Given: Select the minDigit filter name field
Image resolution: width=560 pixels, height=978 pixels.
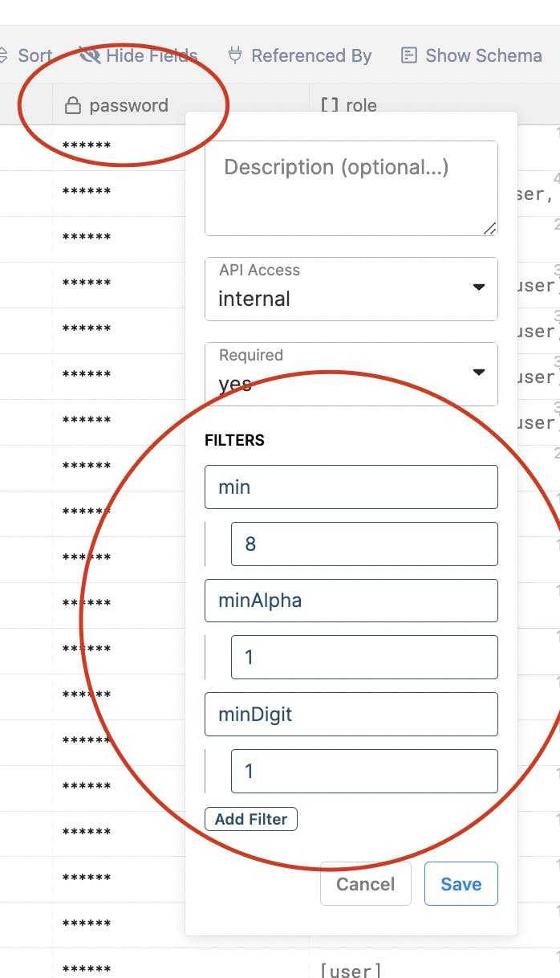Looking at the screenshot, I should coord(351,714).
